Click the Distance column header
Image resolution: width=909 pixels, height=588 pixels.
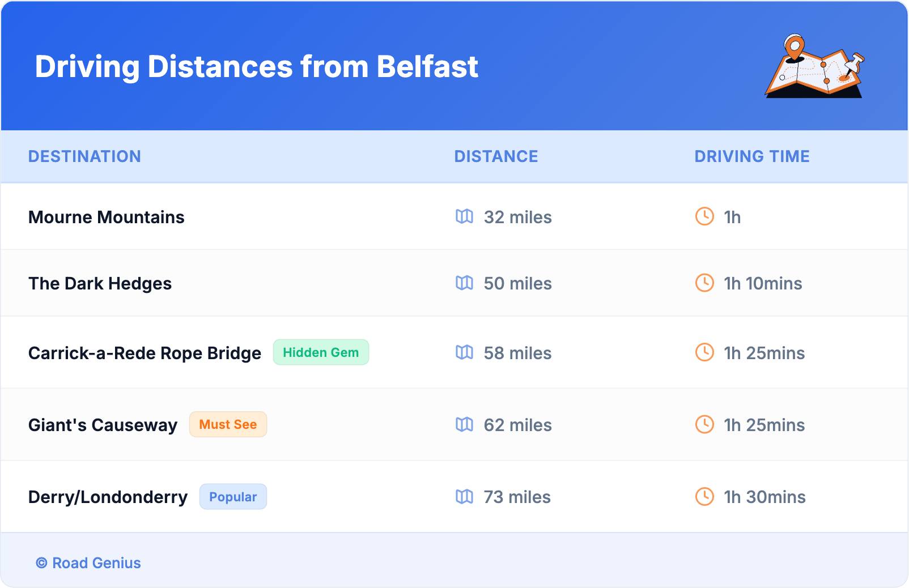(496, 156)
